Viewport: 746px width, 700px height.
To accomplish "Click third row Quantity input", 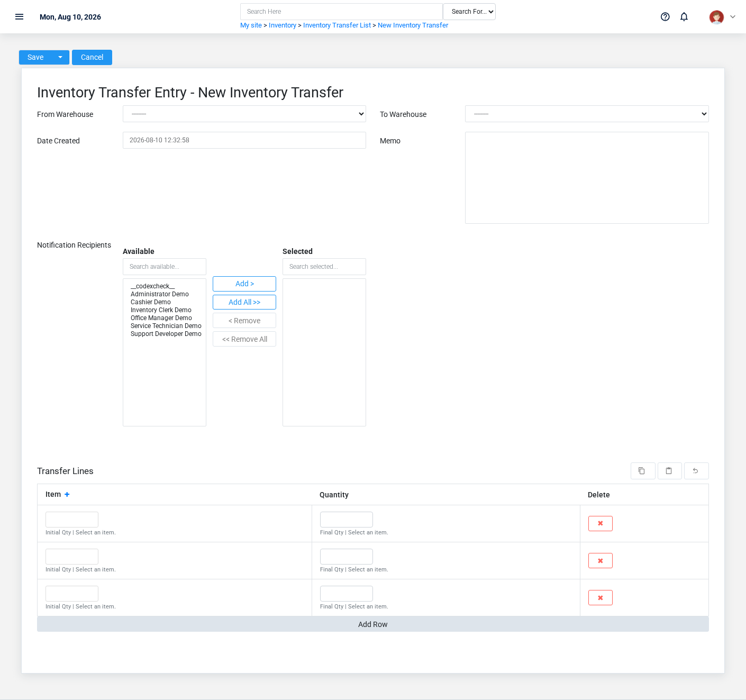I will (347, 594).
